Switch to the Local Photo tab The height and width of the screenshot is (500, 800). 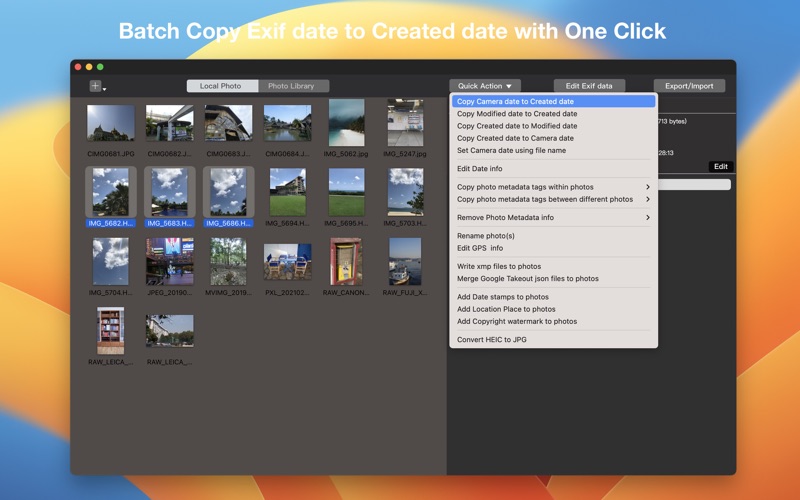(x=222, y=86)
